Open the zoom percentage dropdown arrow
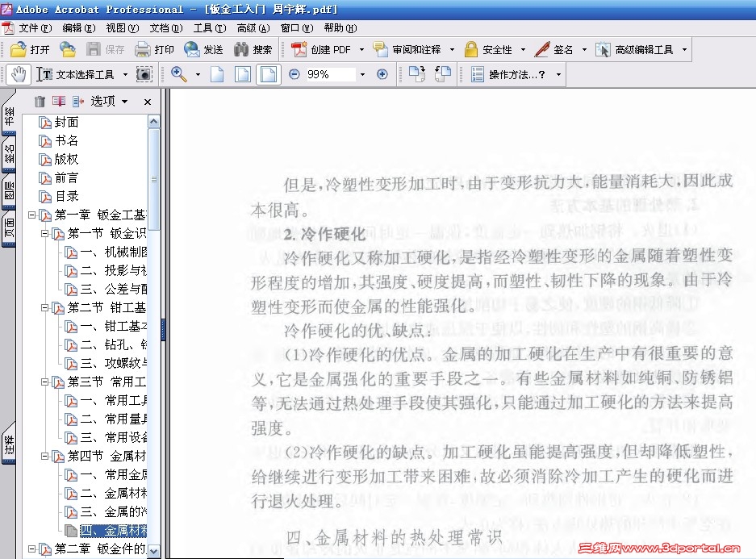Viewport: 756px width, 559px height. pyautogui.click(x=362, y=75)
